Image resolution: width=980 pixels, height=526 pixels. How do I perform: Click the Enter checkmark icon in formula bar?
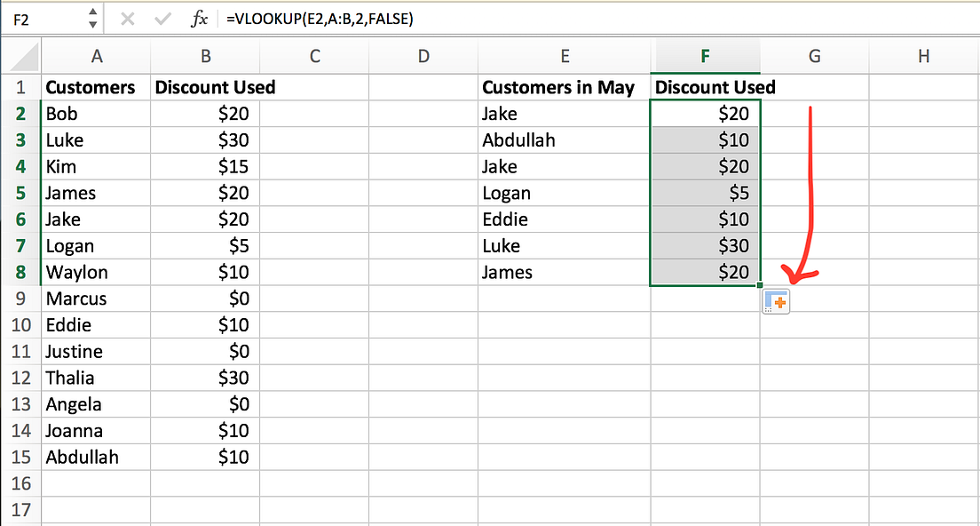tap(161, 18)
